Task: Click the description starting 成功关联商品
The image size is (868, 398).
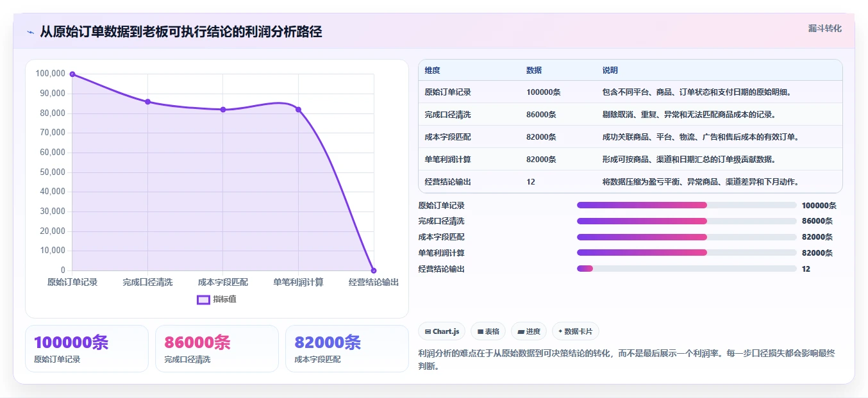Action: point(701,137)
